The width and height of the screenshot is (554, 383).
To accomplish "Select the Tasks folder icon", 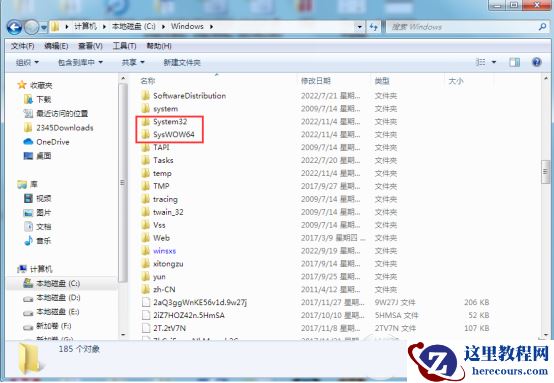I will (145, 160).
